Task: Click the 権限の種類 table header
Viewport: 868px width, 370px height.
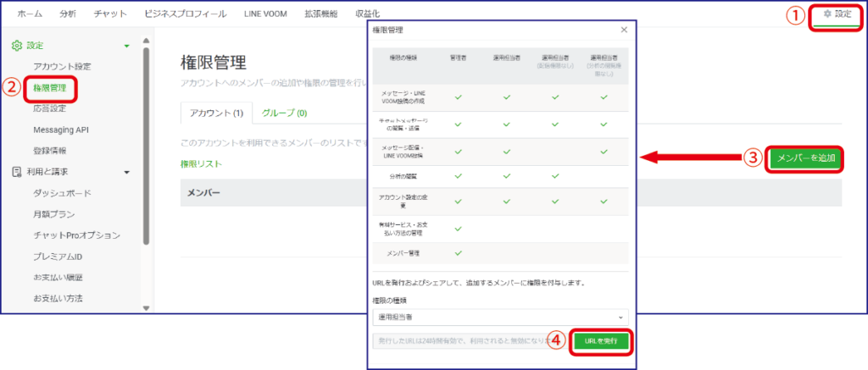Action: [403, 58]
